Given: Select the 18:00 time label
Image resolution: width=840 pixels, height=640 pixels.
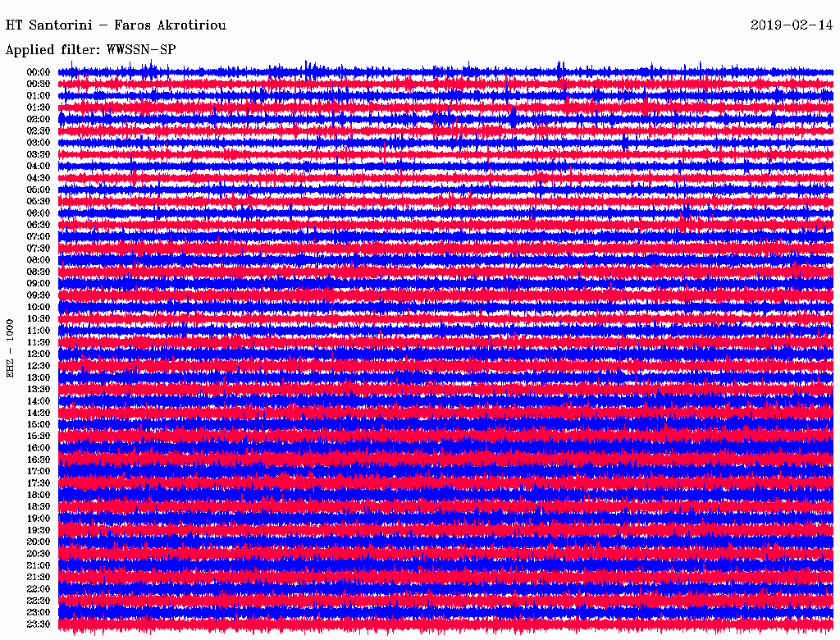Looking at the screenshot, I should pos(39,496).
